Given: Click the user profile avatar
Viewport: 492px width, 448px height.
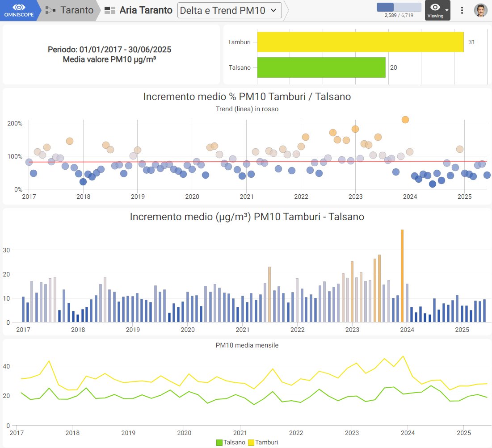Looking at the screenshot, I should coord(480,10).
